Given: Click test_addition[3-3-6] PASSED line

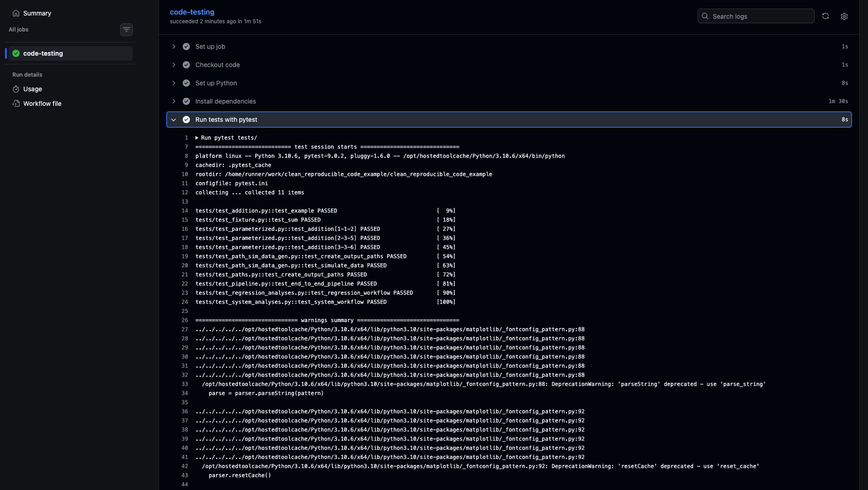Looking at the screenshot, I should [x=288, y=247].
